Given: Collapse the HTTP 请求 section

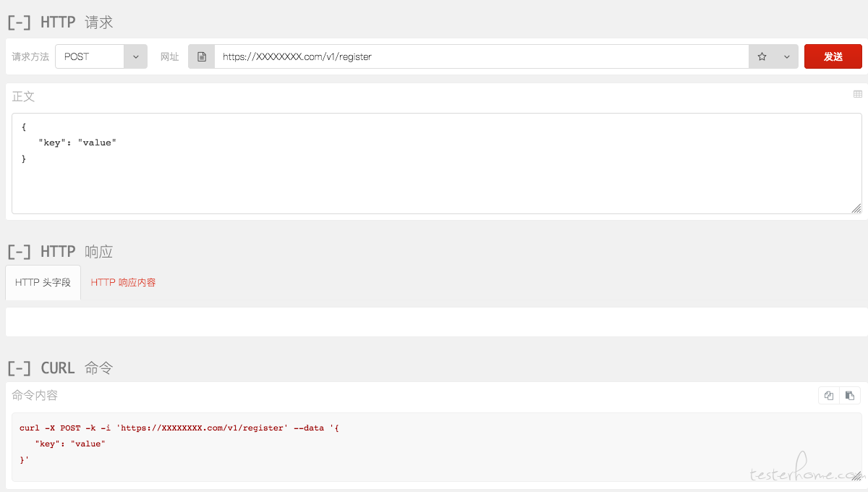Looking at the screenshot, I should pyautogui.click(x=20, y=22).
